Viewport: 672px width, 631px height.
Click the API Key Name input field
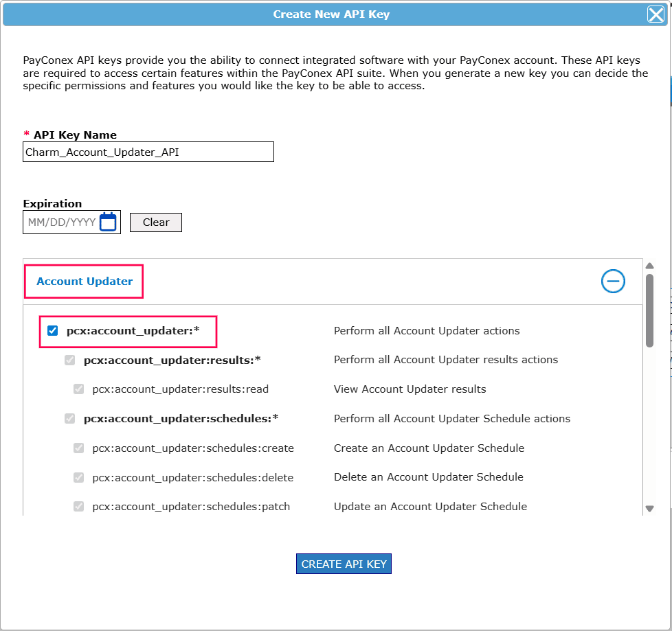pyautogui.click(x=148, y=152)
